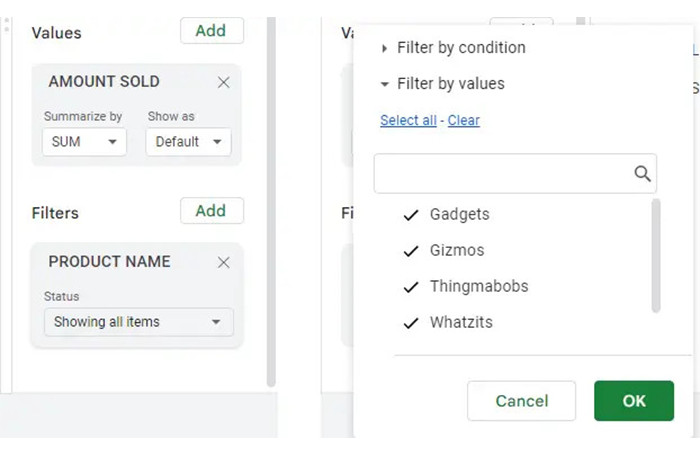Open the Summarize by SUM dropdown
The height and width of the screenshot is (472, 700).
point(85,142)
